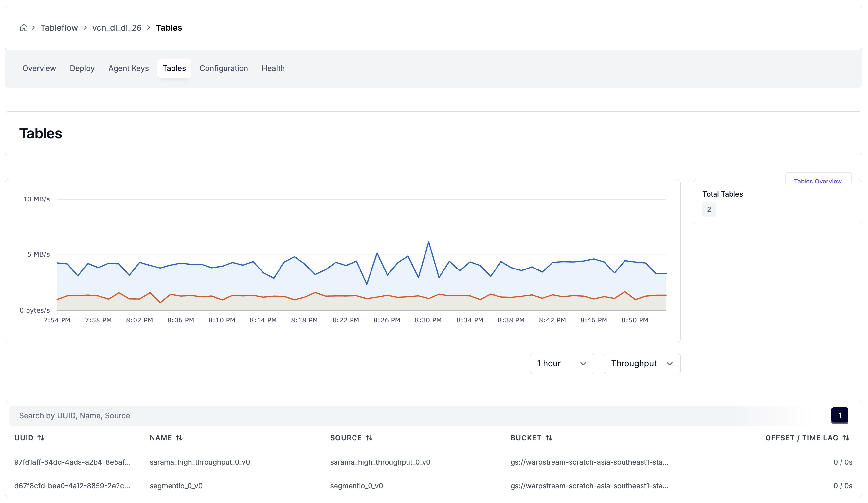Click Tableflow breadcrumb link
The image size is (868, 503).
(59, 28)
